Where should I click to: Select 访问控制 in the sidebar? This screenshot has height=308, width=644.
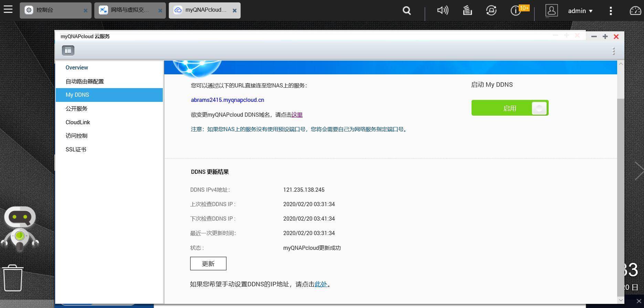(x=109, y=136)
